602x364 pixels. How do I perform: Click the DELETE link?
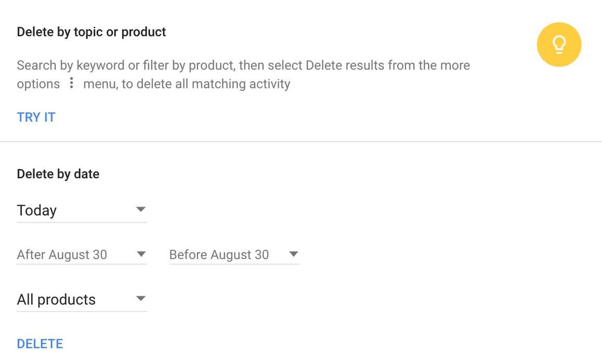point(40,343)
